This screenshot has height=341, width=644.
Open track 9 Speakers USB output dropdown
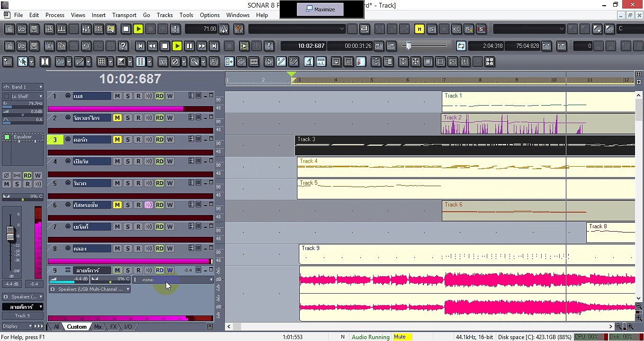pyautogui.click(x=89, y=289)
